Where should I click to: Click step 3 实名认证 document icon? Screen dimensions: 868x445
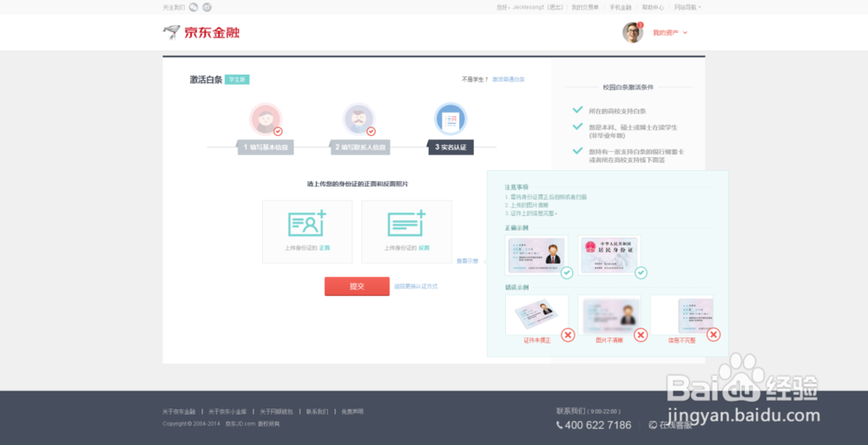(x=450, y=119)
